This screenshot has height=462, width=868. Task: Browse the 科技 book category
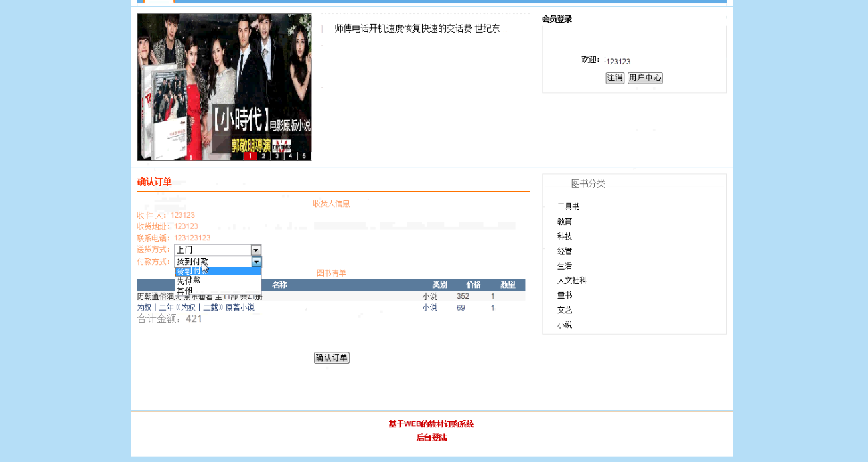click(565, 236)
